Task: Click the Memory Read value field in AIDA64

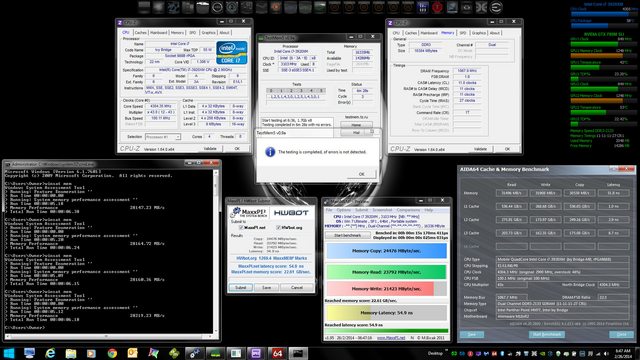Action: pos(511,193)
